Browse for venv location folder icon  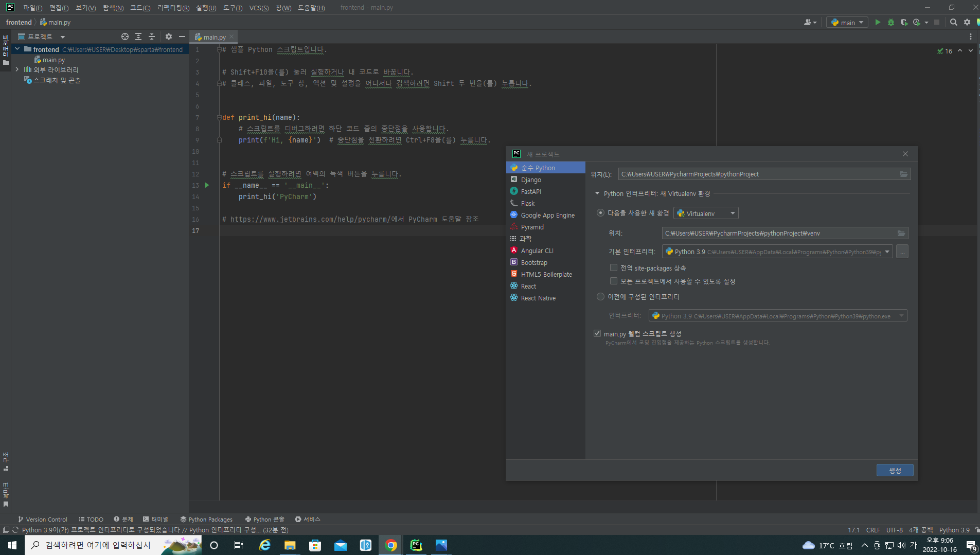point(901,234)
